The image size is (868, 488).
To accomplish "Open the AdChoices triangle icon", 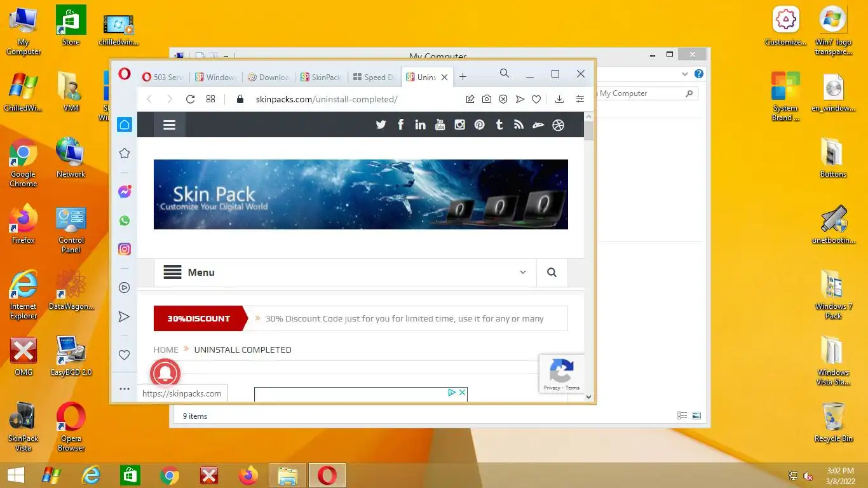I will 452,393.
